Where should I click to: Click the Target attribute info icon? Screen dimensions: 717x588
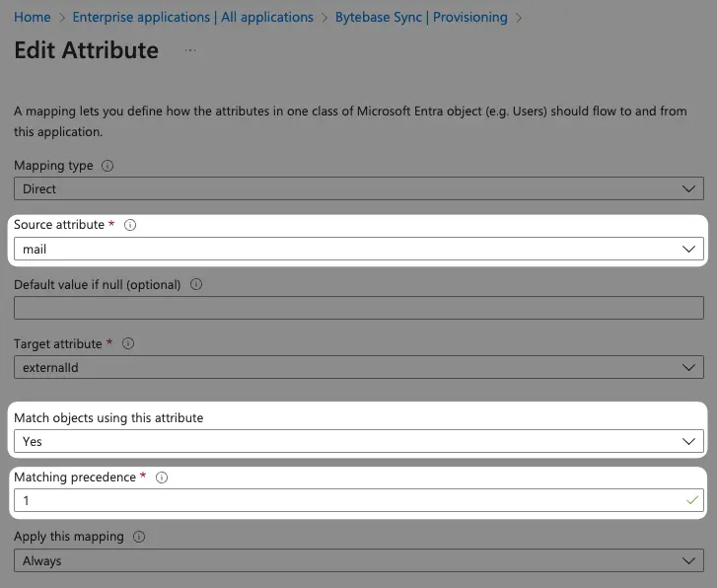128,343
